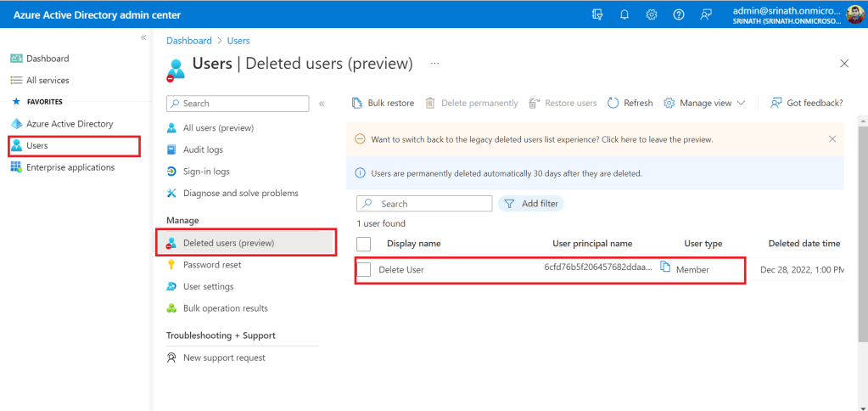The image size is (868, 411).
Task: Check the Delete User row checkbox
Action: point(364,269)
